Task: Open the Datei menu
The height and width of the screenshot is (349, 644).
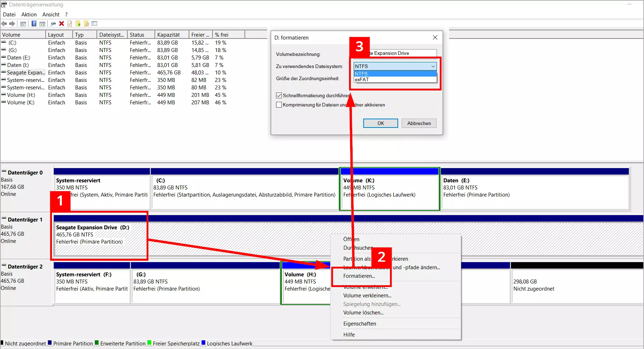Action: pos(9,15)
